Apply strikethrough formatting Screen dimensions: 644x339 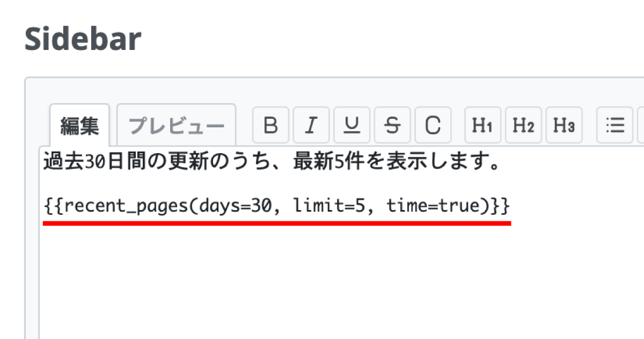click(392, 125)
